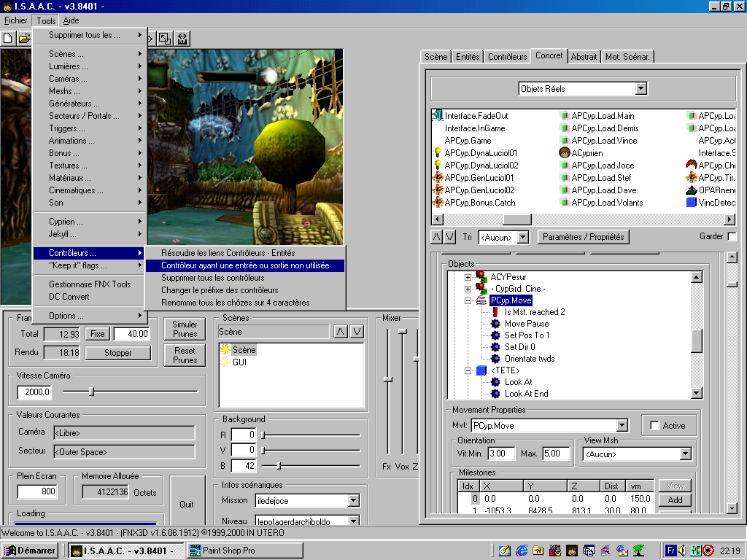The height and width of the screenshot is (560, 747).
Task: Choose 'Supprimer tous les contrôleurs' menu entry
Action: tap(212, 278)
